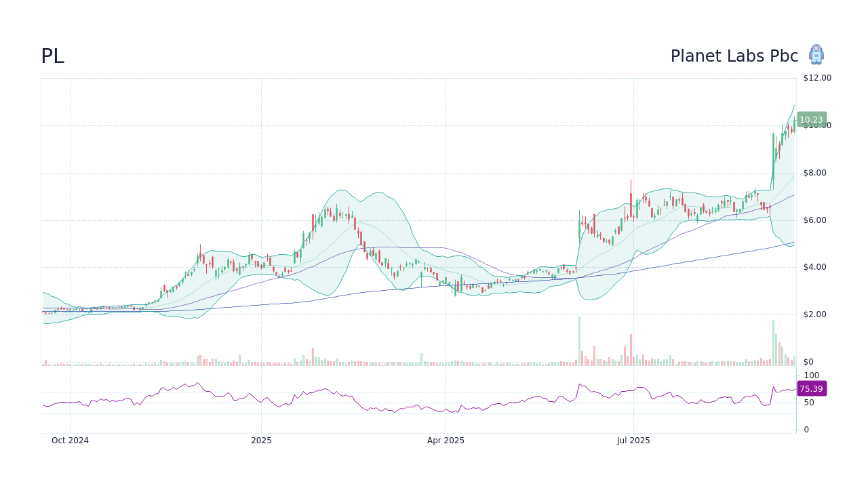Click the purple RSI line at its peak
Viewport: 868px width, 488px height.
coord(197,383)
